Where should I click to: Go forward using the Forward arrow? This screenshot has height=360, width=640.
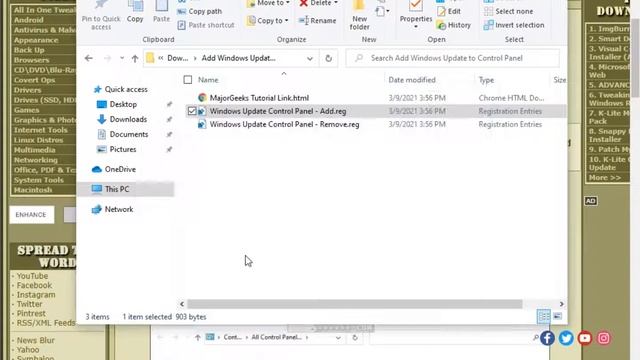107,58
